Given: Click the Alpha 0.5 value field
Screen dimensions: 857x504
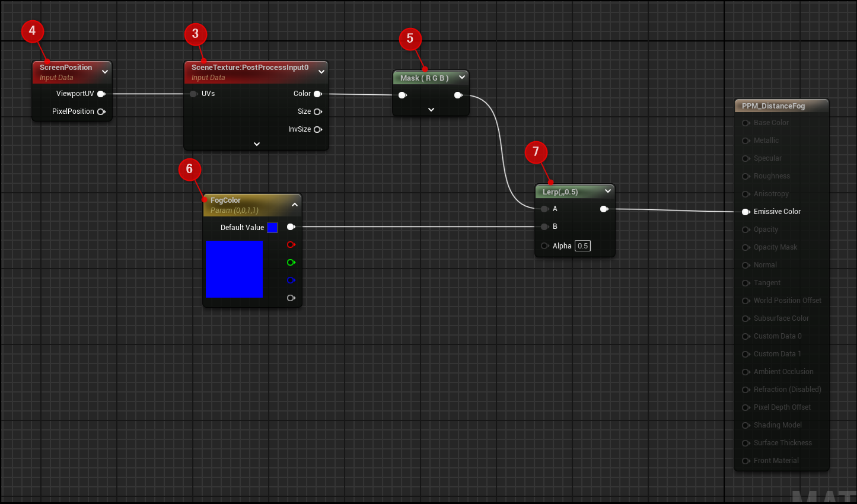Looking at the screenshot, I should (582, 246).
